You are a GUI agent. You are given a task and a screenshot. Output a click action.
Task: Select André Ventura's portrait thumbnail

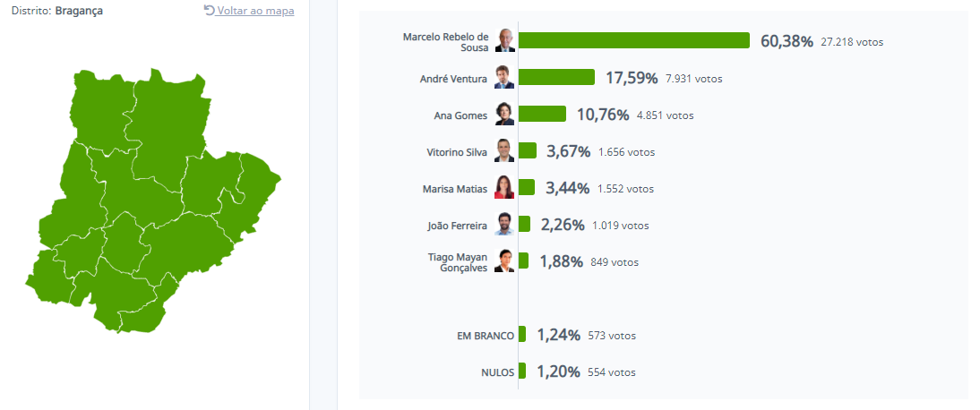[504, 78]
